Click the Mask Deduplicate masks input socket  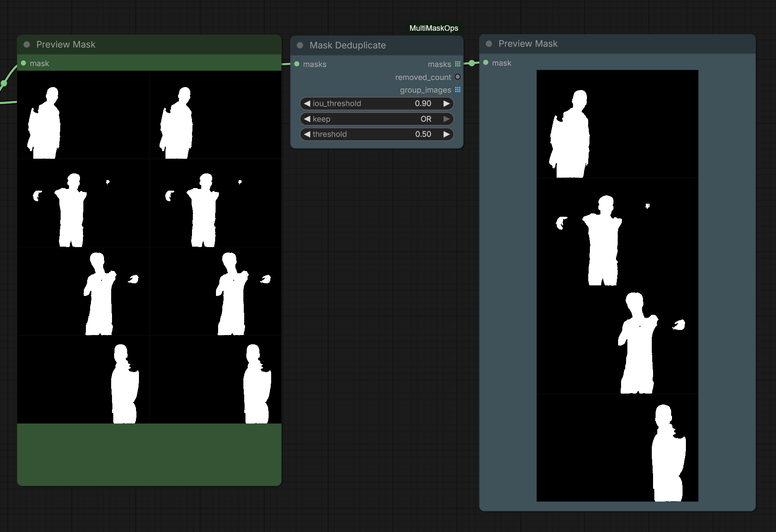click(297, 64)
